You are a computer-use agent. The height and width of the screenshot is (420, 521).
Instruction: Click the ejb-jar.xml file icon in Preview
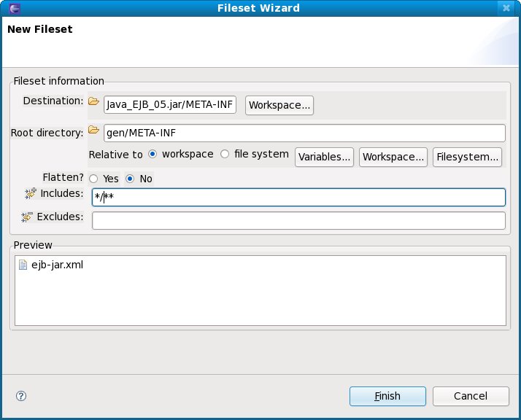(x=23, y=265)
